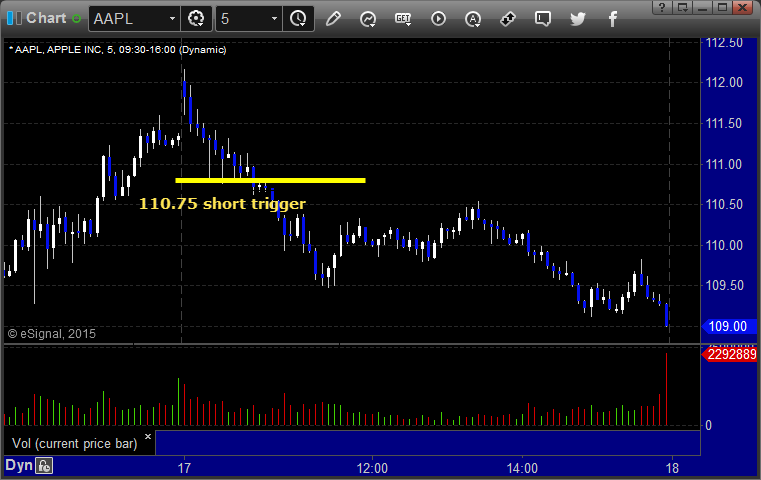Click the window detach button beside help
The image size is (761, 480).
(x=682, y=7)
